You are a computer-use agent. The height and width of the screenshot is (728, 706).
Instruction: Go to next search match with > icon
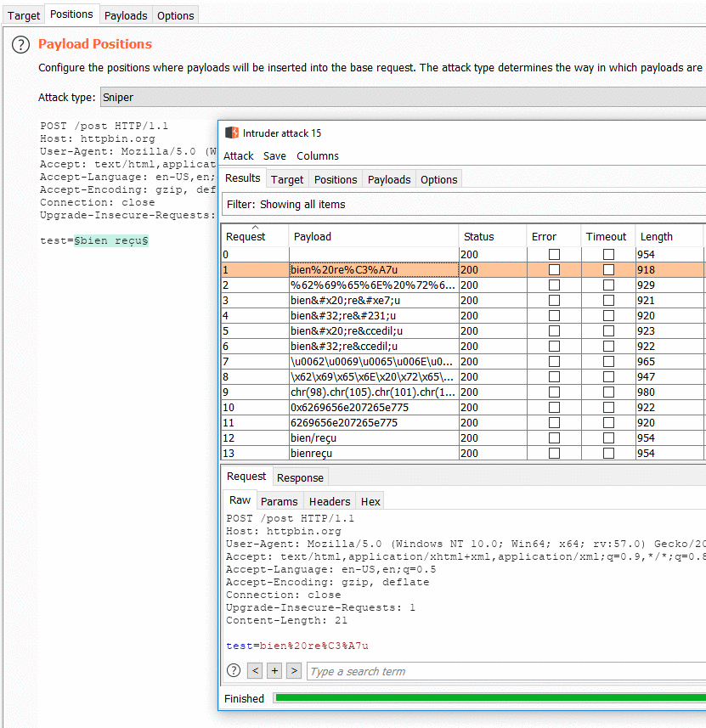(x=294, y=670)
